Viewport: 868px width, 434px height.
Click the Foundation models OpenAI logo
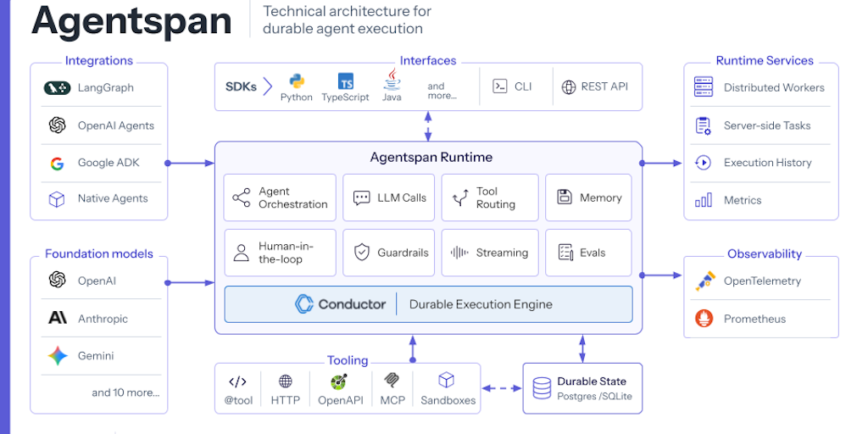(x=57, y=280)
